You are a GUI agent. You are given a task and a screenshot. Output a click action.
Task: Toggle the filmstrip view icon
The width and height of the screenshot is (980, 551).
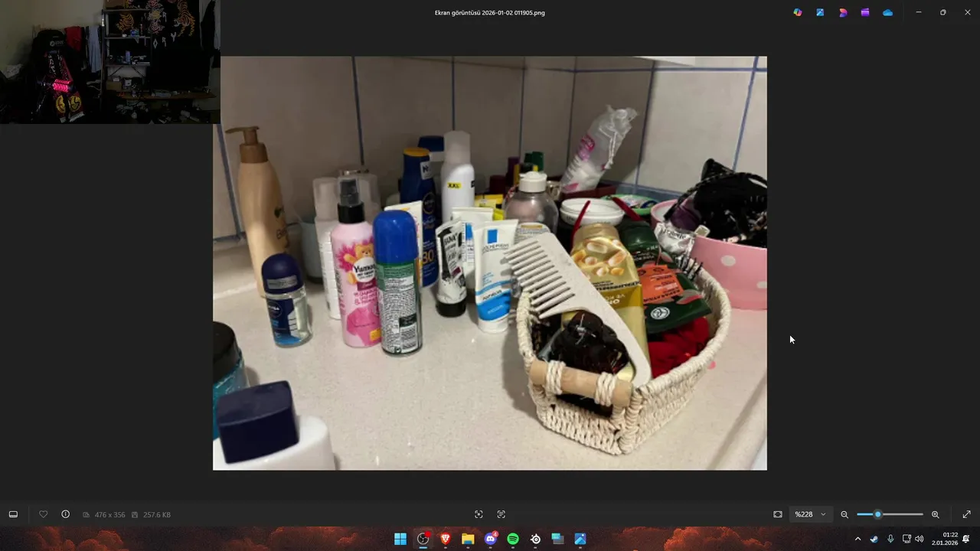pos(13,514)
